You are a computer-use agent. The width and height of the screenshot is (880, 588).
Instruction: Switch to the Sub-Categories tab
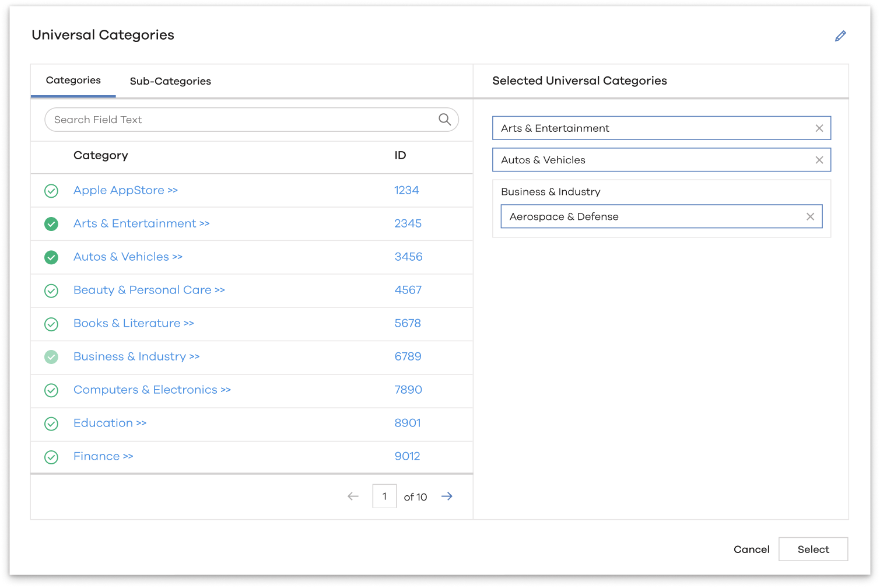coord(170,81)
